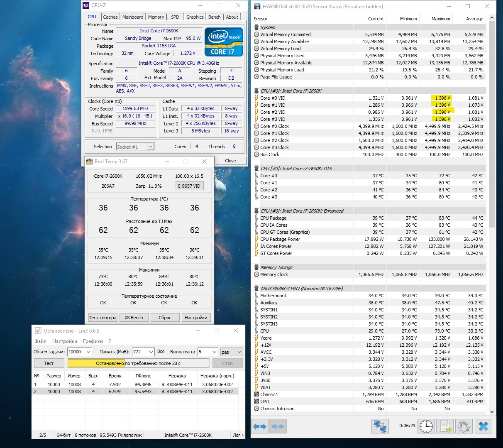The width and height of the screenshot is (503, 448).
Task: Click the System section drive icon in HWiNFO
Action: tap(256, 27)
